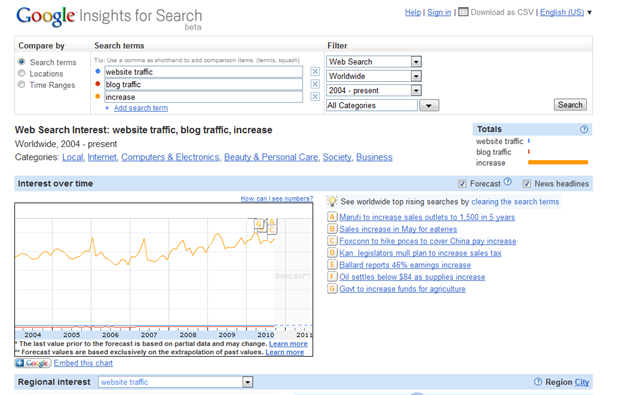This screenshot has height=395, width=640.
Task: Click news headline marker D icon in list
Action: pyautogui.click(x=332, y=253)
